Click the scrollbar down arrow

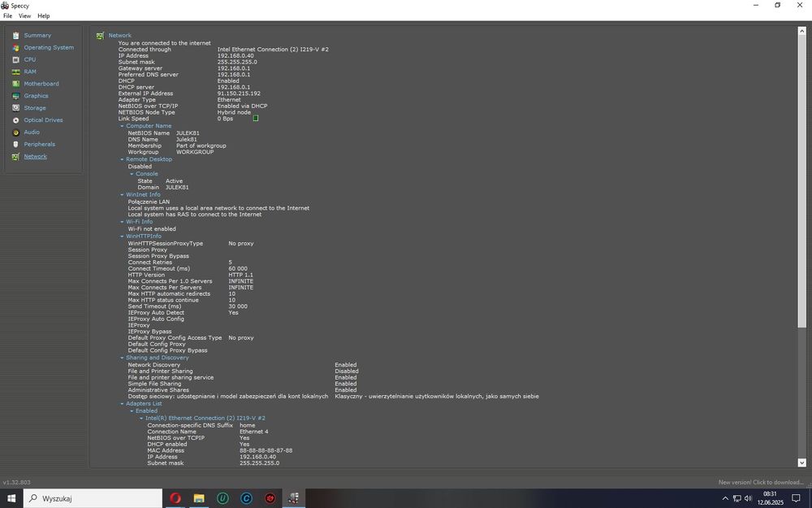(x=801, y=463)
